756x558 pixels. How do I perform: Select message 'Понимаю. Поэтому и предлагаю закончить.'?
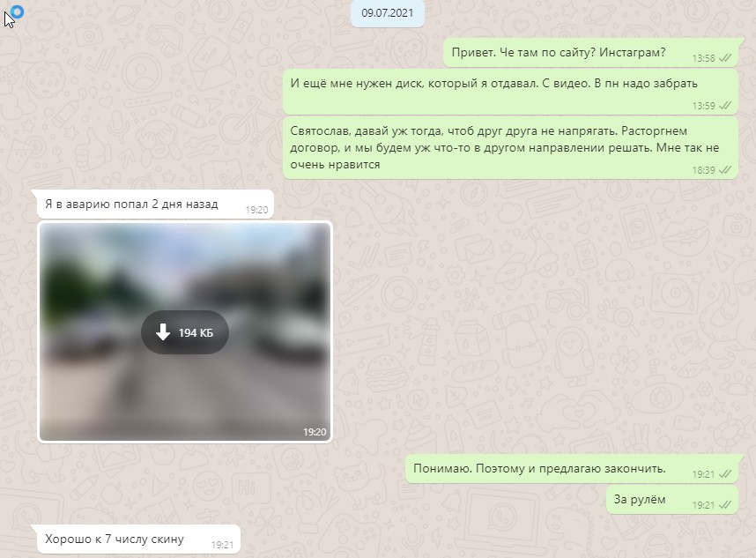[x=571, y=469]
